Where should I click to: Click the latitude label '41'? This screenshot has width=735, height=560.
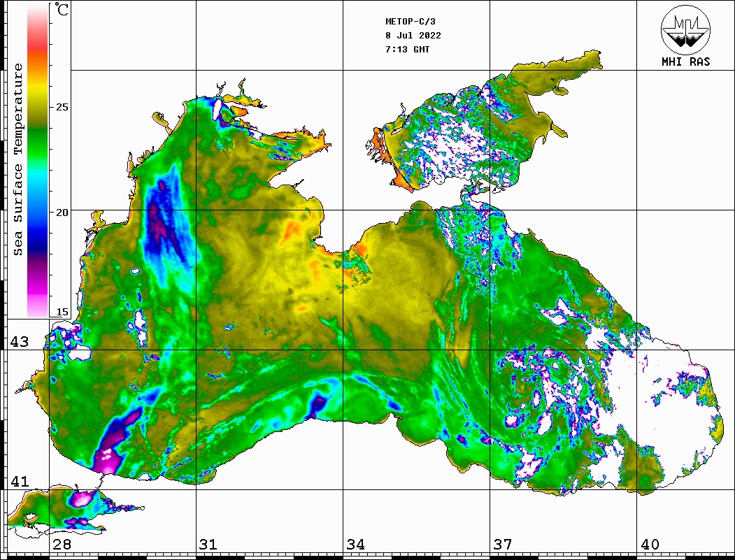coord(20,481)
